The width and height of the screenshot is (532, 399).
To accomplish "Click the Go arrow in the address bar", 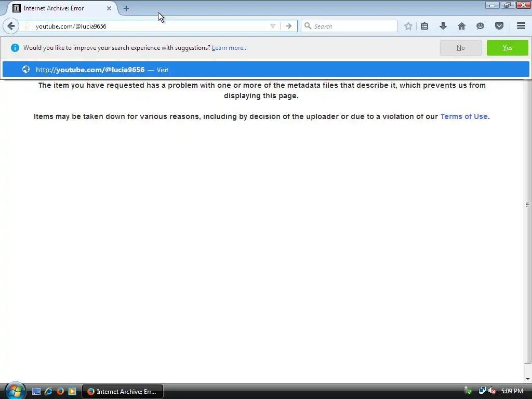I will (289, 26).
